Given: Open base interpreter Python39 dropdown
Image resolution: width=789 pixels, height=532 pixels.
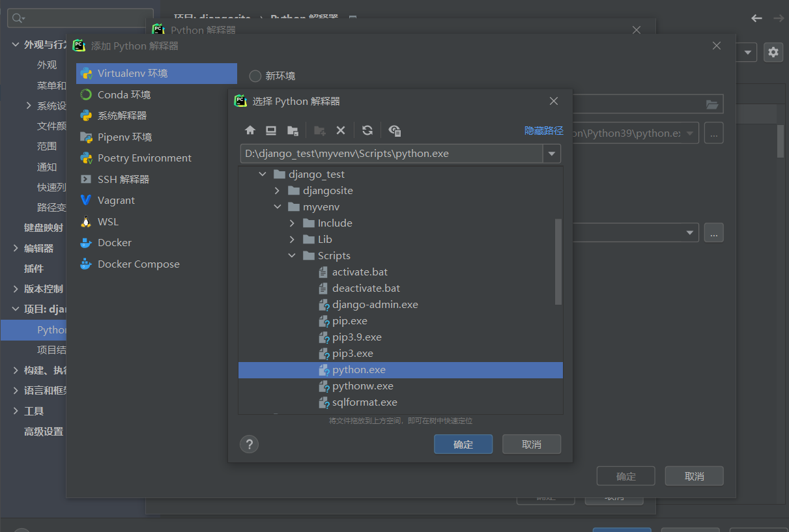Looking at the screenshot, I should [690, 133].
